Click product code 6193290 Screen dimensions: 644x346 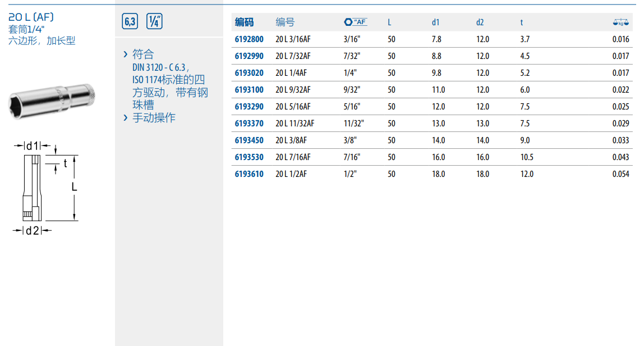[x=249, y=107]
